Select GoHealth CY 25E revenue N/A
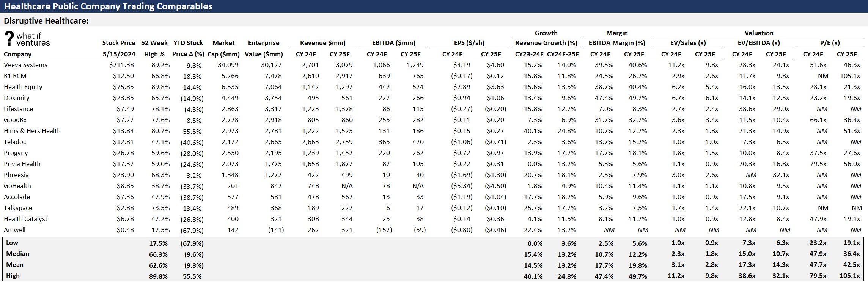Viewport: 868px width, 284px height. 347,186
